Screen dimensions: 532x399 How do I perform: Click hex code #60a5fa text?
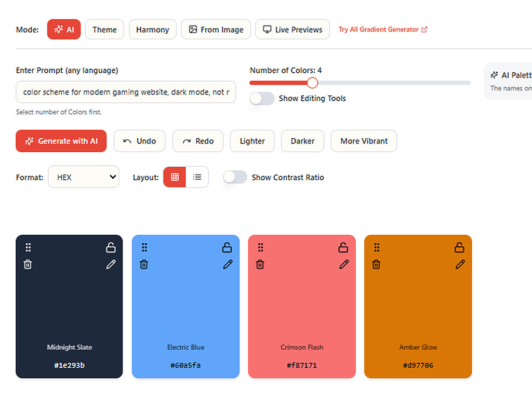pos(185,365)
